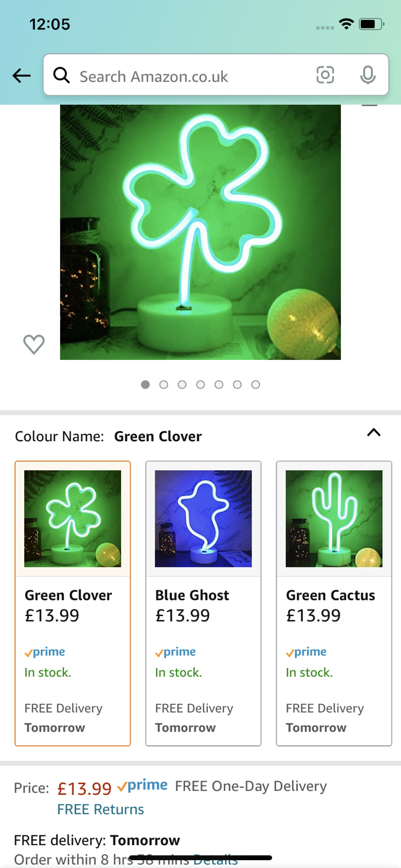Tap the search magnifier icon
The image size is (401, 868).
61,75
